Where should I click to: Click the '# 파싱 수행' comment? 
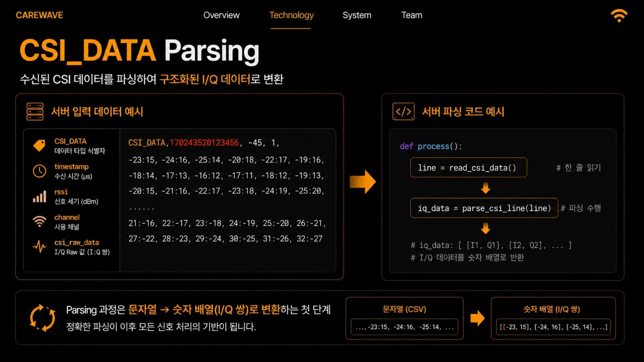point(581,208)
